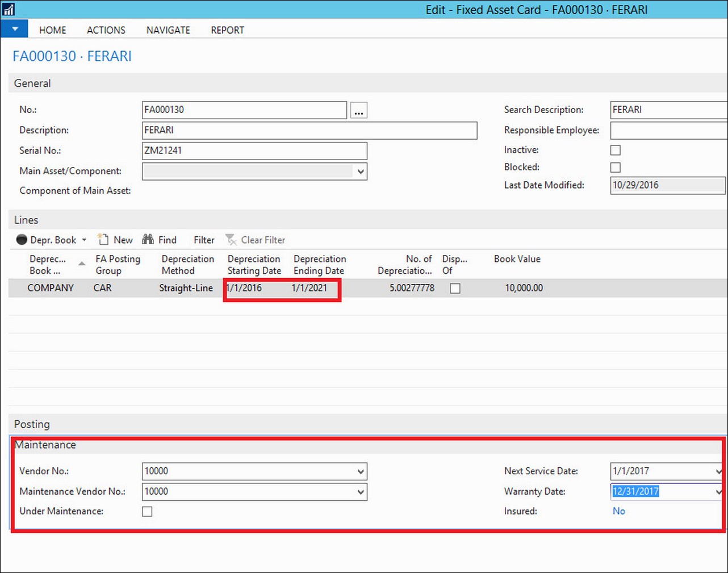Open the Depr. Book menu in Lines
728x573 pixels.
[x=52, y=240]
